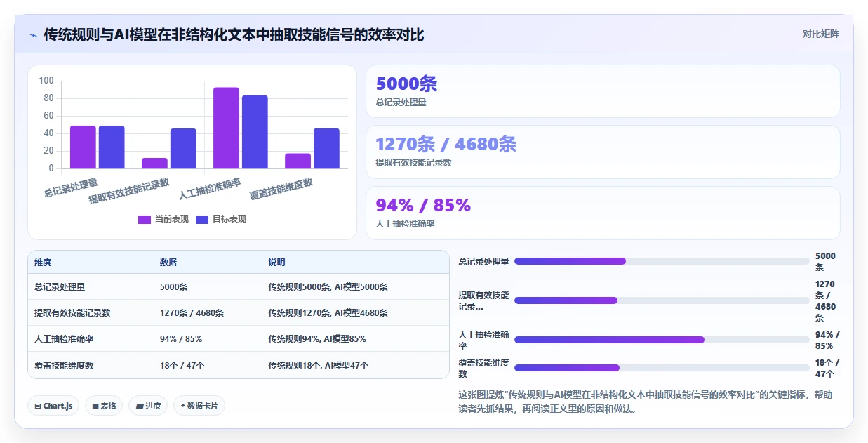The image size is (868, 443).
Task: Click the 1270条 / 4680条 cell in the table
Action: (192, 313)
